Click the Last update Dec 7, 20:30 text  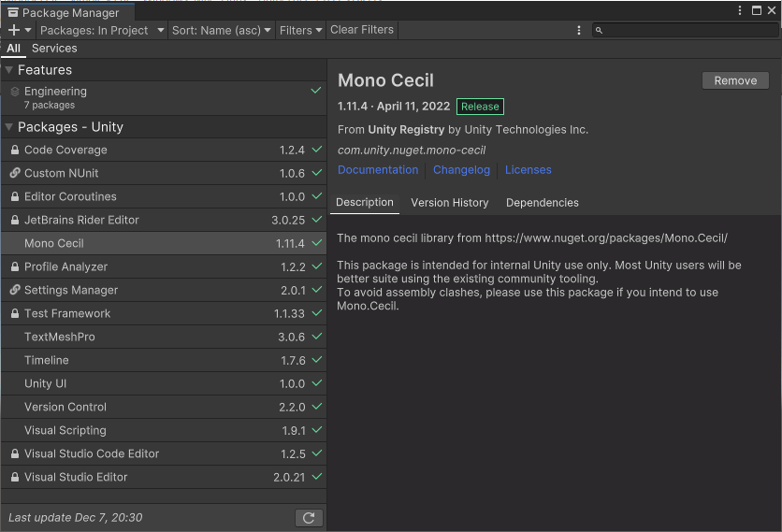pos(76,518)
